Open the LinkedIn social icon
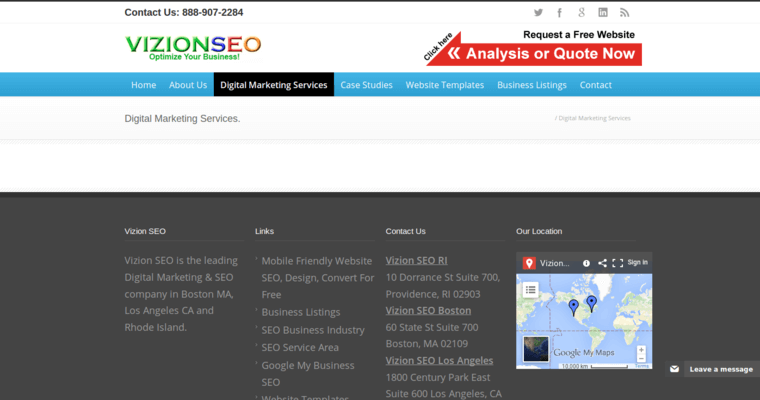Image resolution: width=760 pixels, height=400 pixels. pos(602,13)
